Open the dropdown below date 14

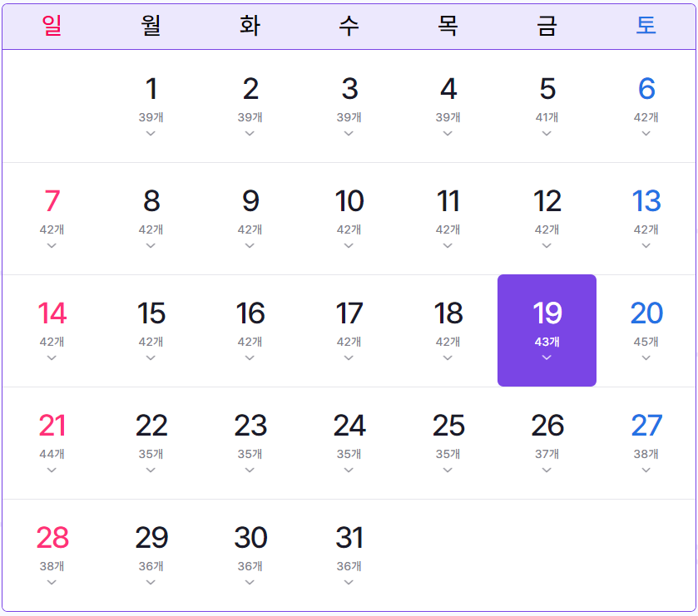(52, 357)
